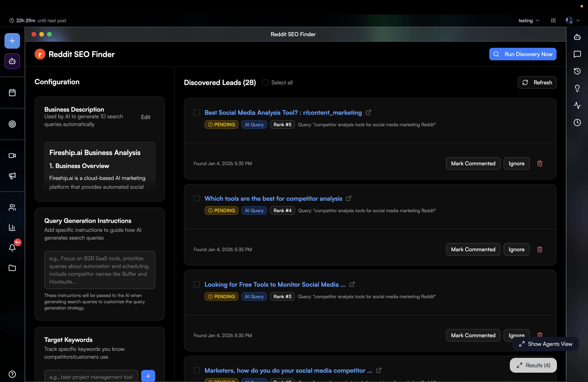Open Which tools are the best link
This screenshot has width=588, height=382.
pyautogui.click(x=273, y=198)
